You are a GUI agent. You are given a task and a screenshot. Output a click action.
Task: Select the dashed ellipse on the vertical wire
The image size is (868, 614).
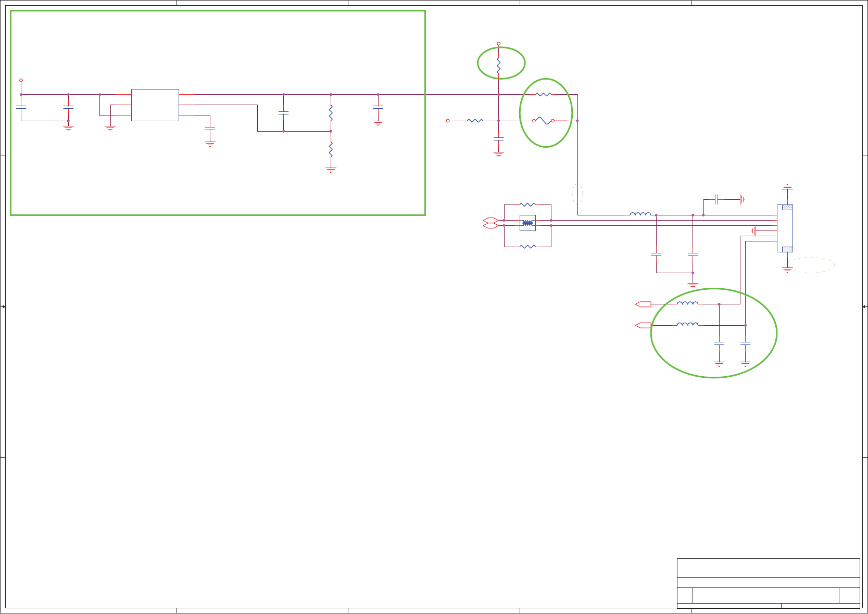click(x=577, y=194)
